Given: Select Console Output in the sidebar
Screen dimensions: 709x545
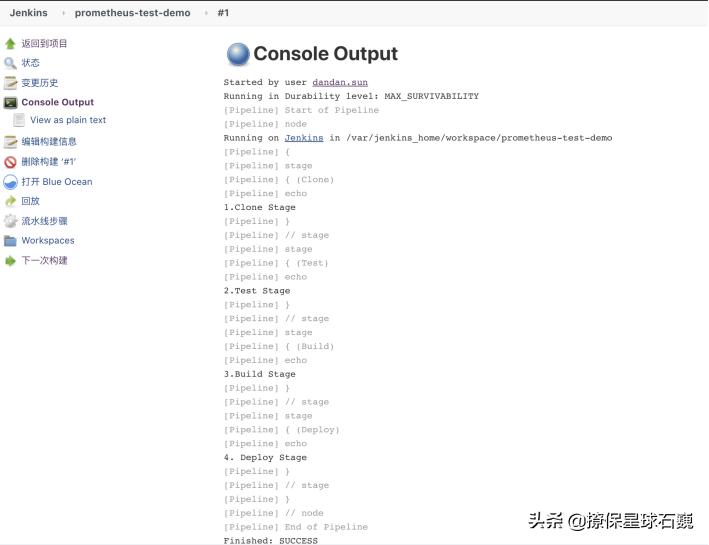Looking at the screenshot, I should point(57,102).
